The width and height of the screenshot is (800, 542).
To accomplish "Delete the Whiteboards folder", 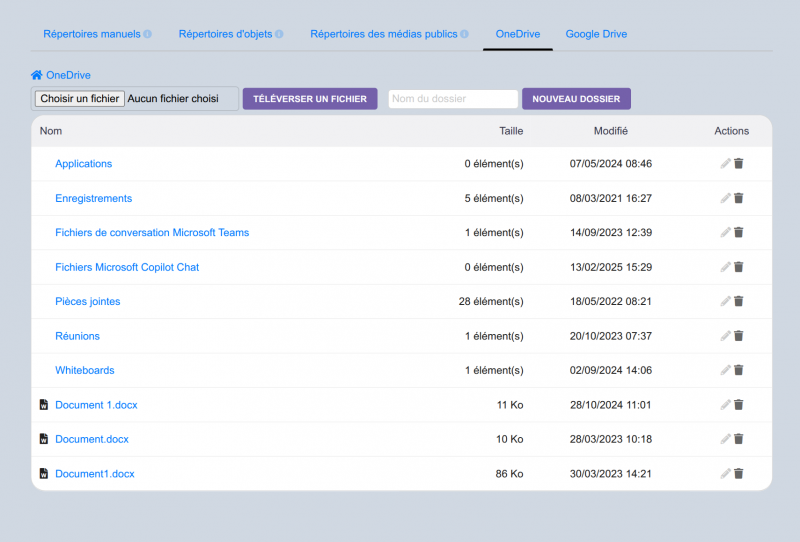I will (x=738, y=370).
